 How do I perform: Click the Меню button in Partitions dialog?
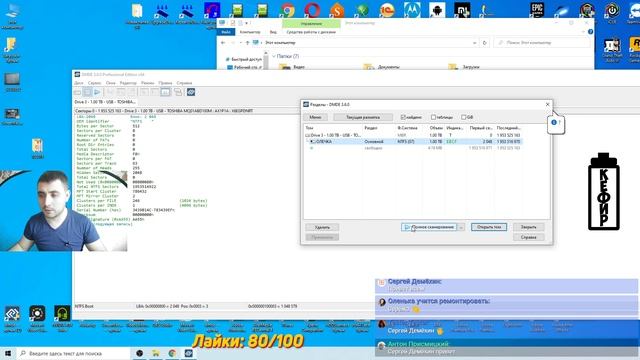tap(315, 117)
